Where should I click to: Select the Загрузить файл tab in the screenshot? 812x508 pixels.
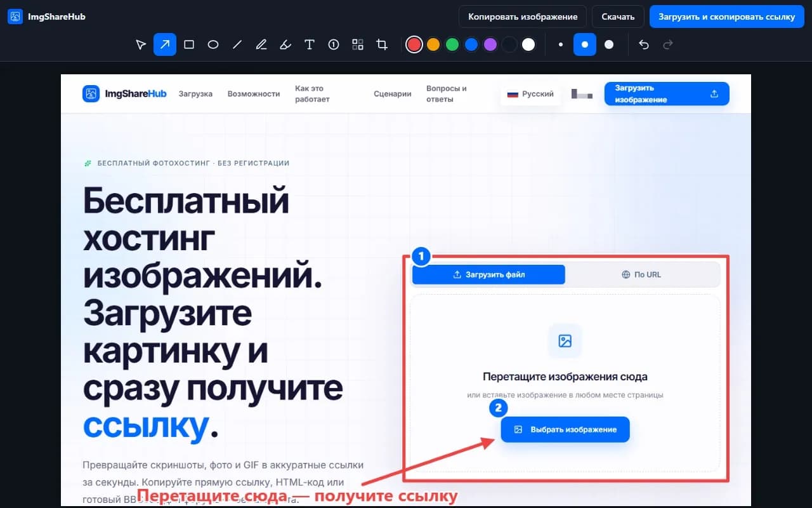point(488,274)
